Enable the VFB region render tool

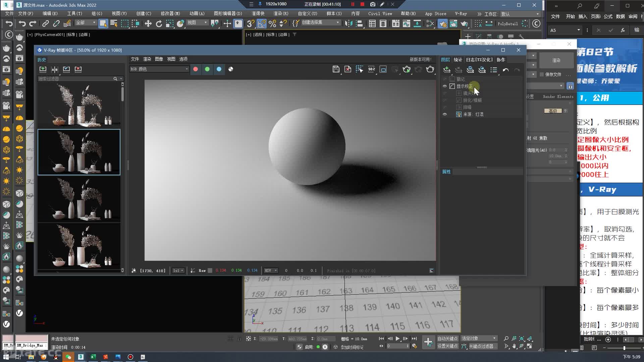pos(383,69)
